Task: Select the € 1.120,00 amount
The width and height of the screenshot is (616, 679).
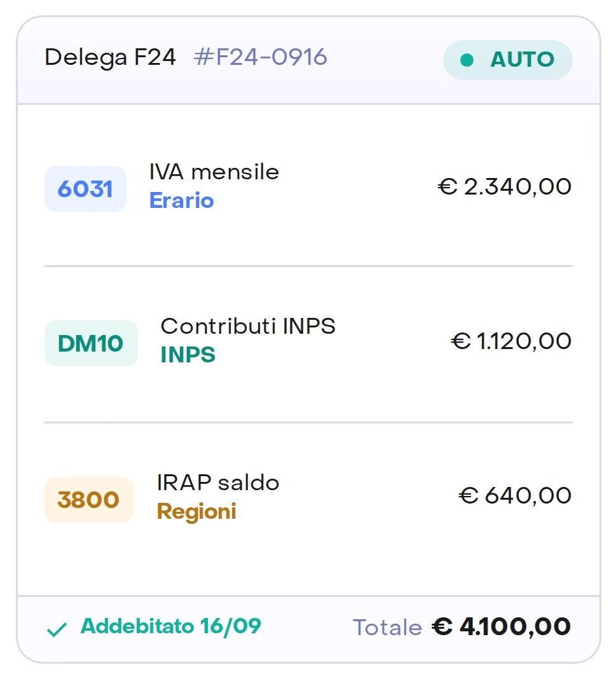Action: pos(511,341)
